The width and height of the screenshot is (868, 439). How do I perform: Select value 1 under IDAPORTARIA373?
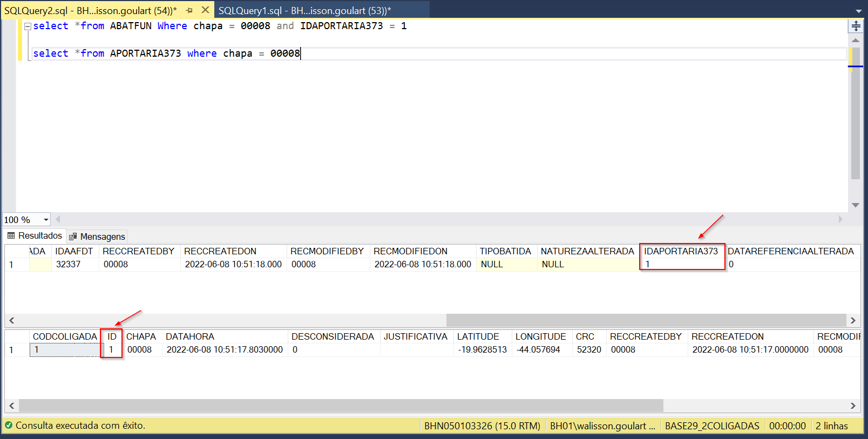point(682,264)
